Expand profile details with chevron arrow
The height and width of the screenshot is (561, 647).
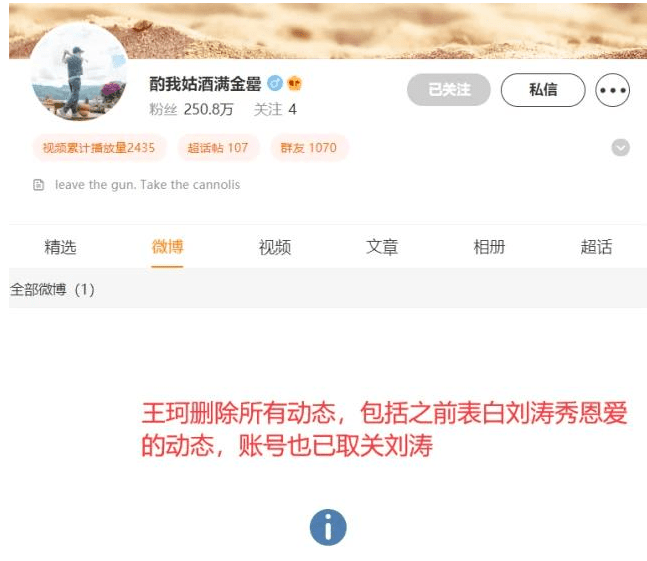(620, 148)
